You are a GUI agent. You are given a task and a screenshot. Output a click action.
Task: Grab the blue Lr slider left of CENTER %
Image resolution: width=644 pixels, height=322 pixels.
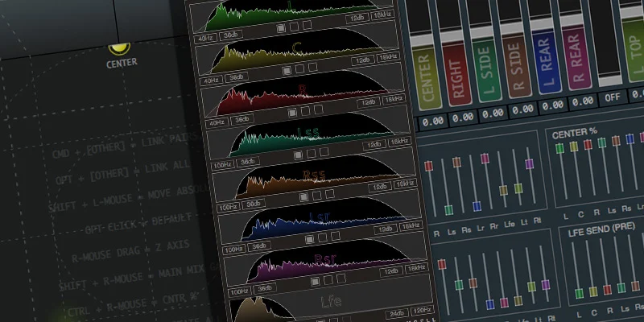477,206
